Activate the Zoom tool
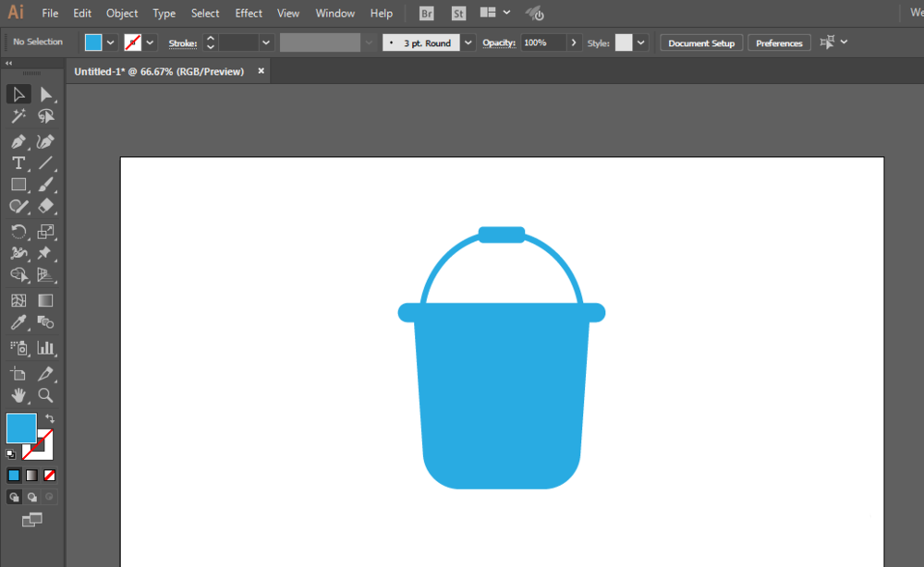Image resolution: width=924 pixels, height=567 pixels. tap(45, 395)
